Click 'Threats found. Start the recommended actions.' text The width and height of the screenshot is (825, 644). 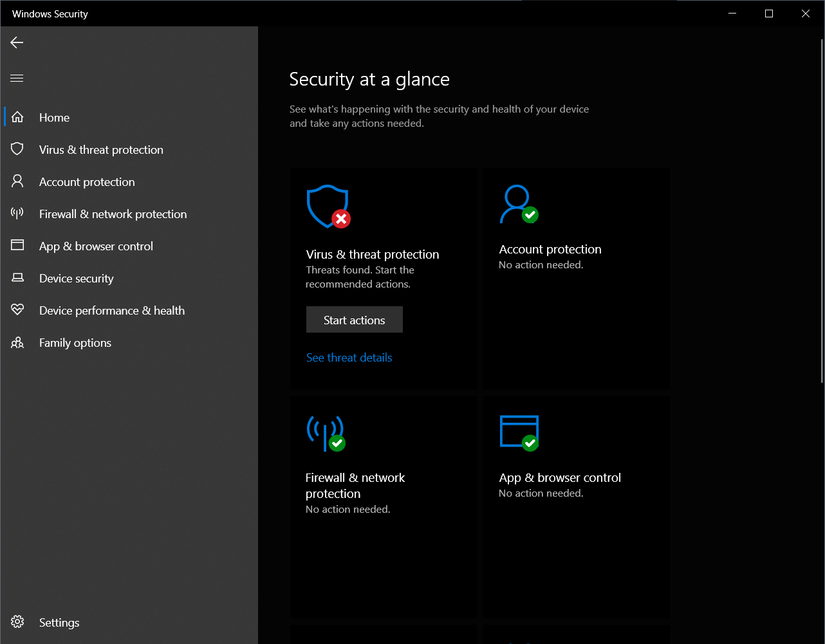[360, 277]
